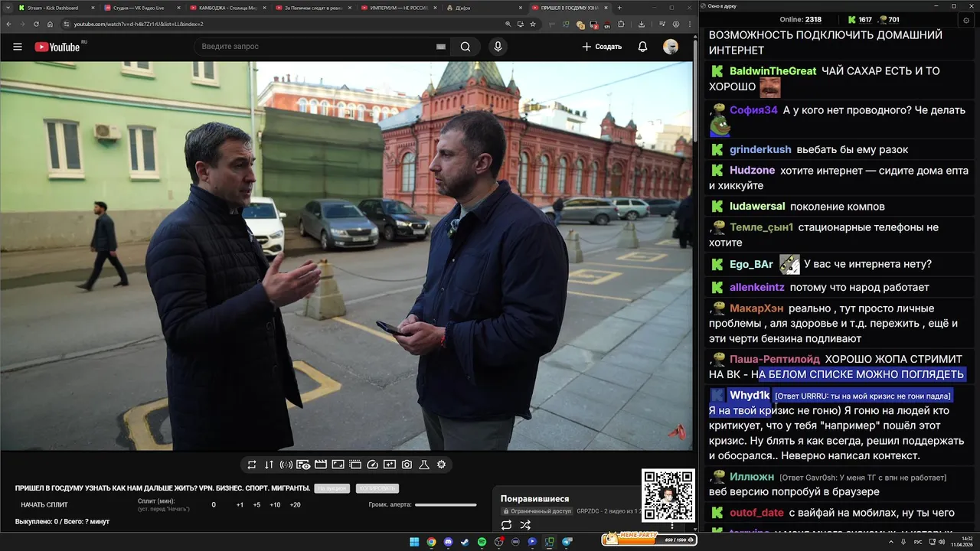980x551 pixels.
Task: Click the magnifier search button in YouTube
Action: click(465, 47)
